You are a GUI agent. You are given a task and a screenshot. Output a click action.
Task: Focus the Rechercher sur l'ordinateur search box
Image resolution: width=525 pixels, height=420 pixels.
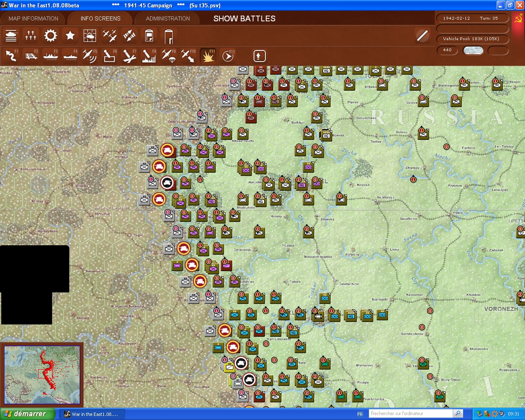coord(411,413)
